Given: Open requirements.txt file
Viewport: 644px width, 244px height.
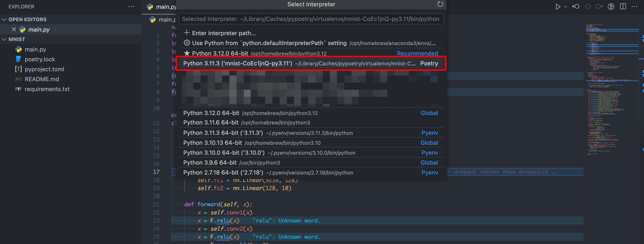Looking at the screenshot, I should click(47, 89).
